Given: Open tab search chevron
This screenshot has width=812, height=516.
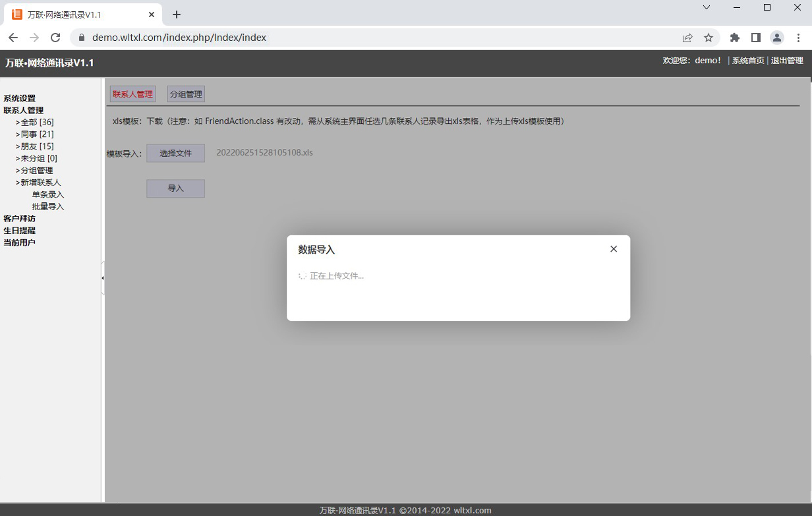Looking at the screenshot, I should [707, 8].
